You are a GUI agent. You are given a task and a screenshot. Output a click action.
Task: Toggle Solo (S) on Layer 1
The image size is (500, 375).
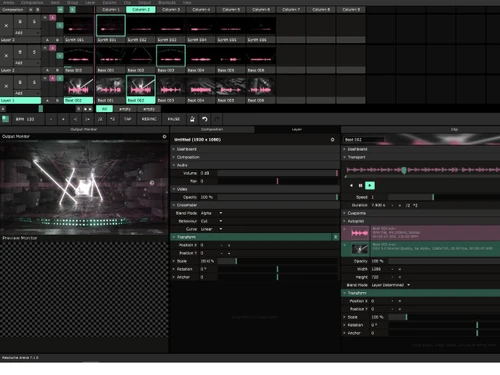click(34, 82)
